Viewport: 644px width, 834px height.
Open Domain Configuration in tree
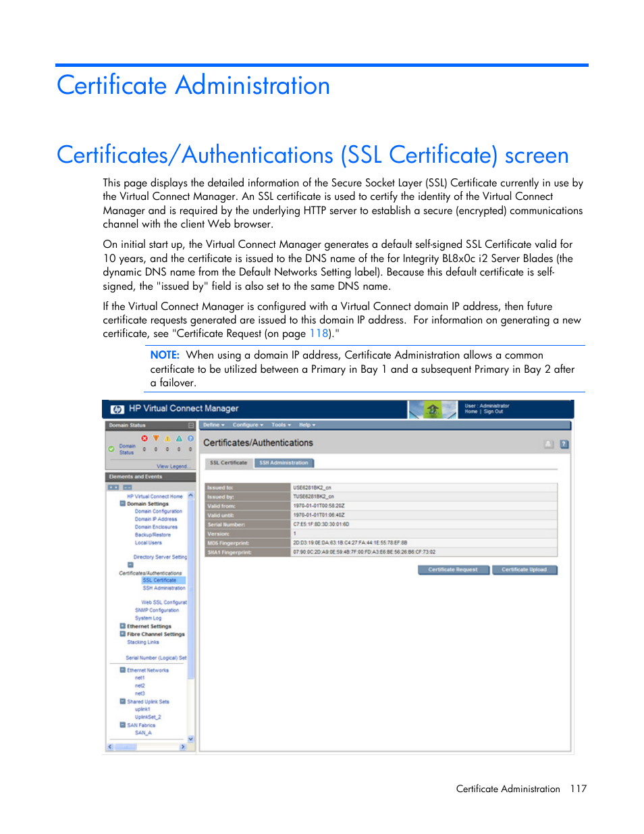(159, 511)
